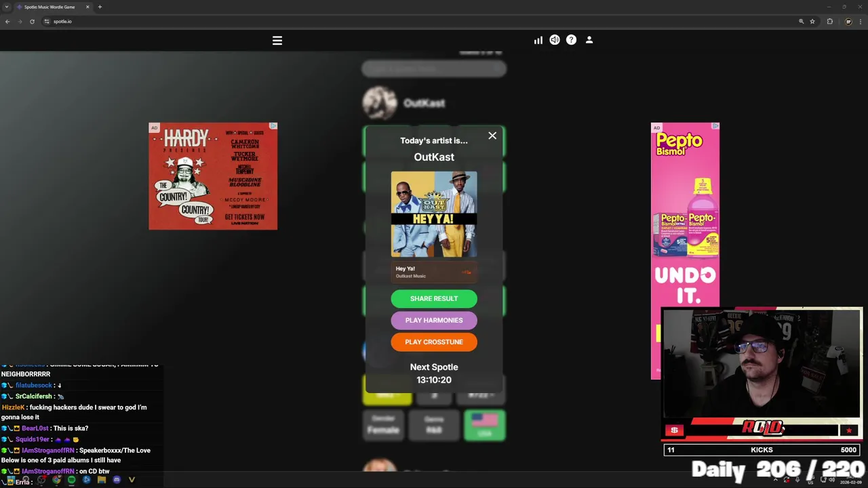
Task: Click the blurred artist guess input field
Action: click(x=434, y=68)
